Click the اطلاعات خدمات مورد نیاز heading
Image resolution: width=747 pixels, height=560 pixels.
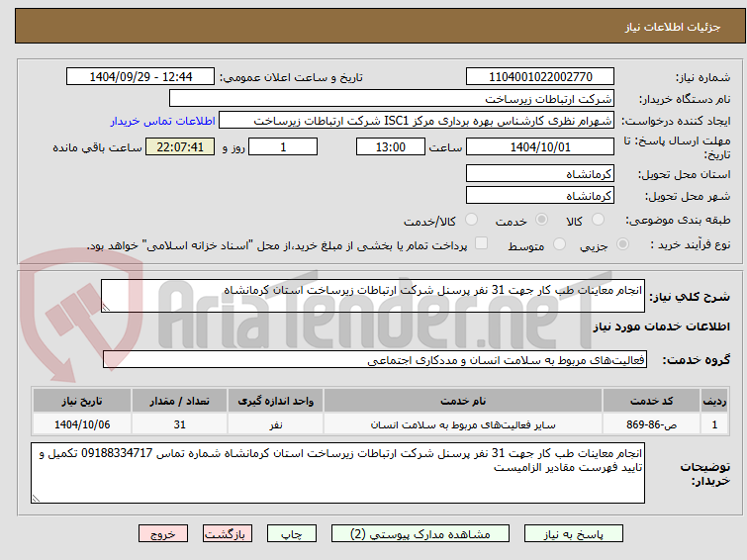(661, 327)
